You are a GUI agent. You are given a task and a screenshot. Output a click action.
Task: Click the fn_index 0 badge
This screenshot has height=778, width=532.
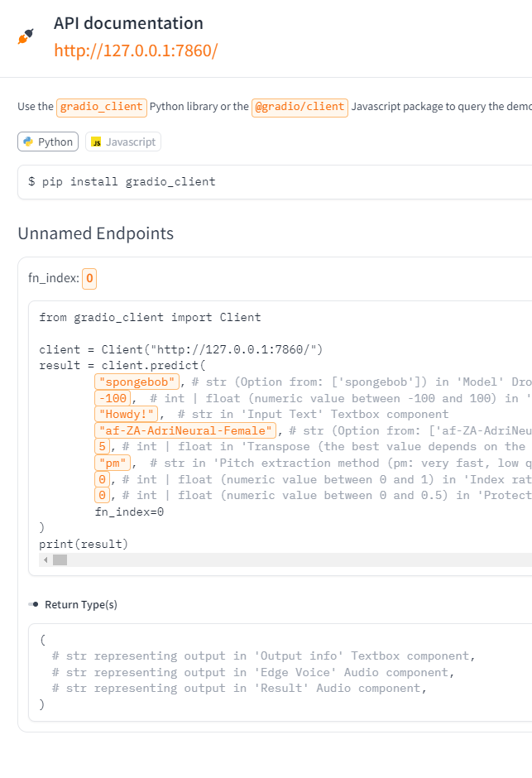pos(89,278)
